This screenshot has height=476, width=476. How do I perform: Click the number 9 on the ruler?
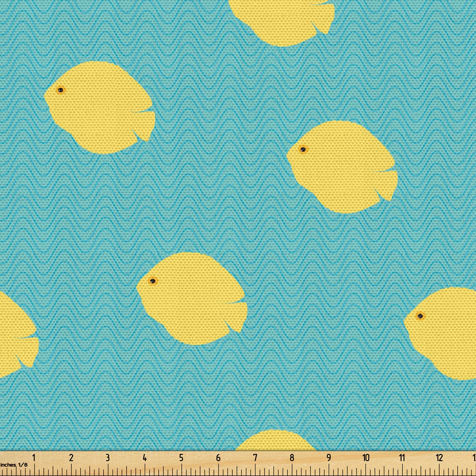coord(329,458)
